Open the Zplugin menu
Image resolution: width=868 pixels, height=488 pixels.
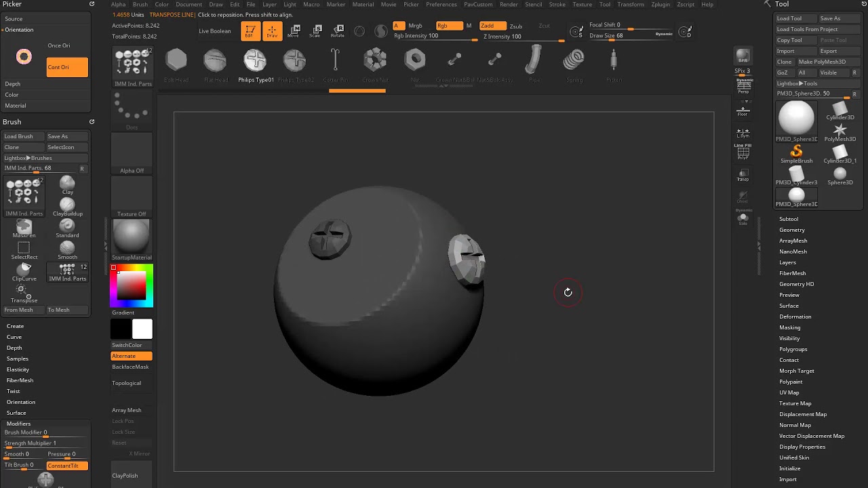click(x=660, y=4)
